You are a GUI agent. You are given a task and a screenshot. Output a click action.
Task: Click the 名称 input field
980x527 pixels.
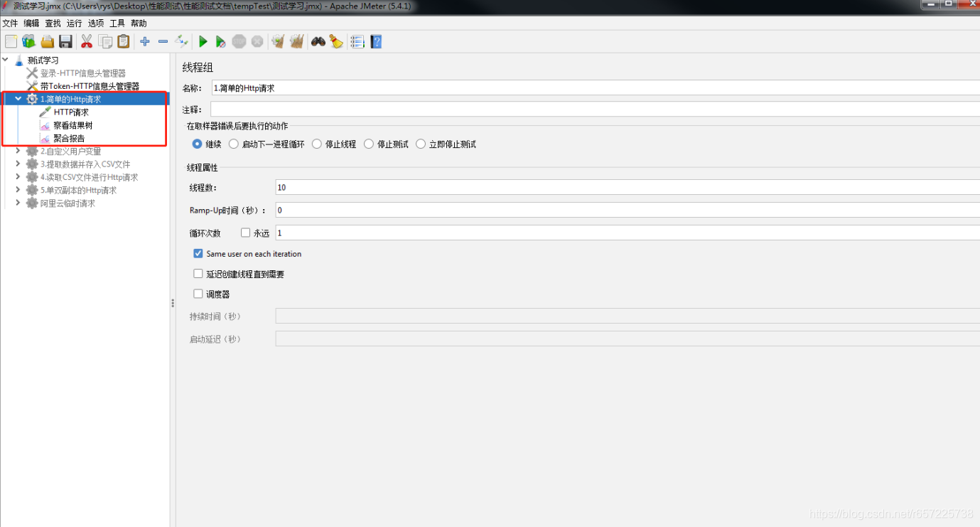(596, 88)
